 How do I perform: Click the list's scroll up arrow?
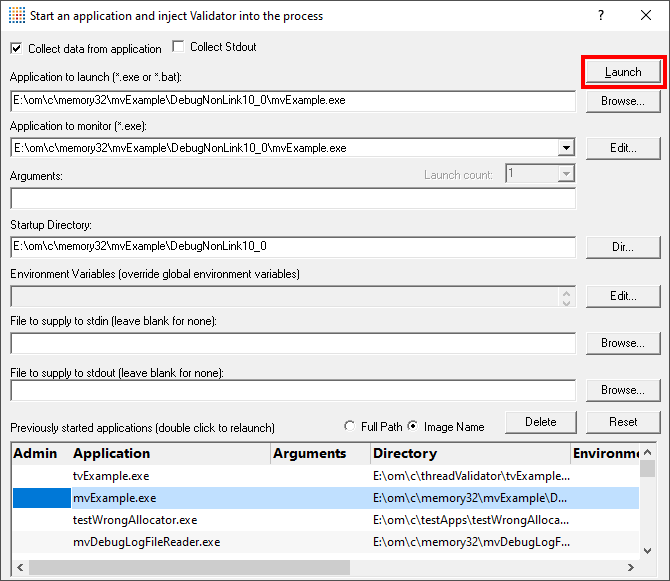click(648, 452)
